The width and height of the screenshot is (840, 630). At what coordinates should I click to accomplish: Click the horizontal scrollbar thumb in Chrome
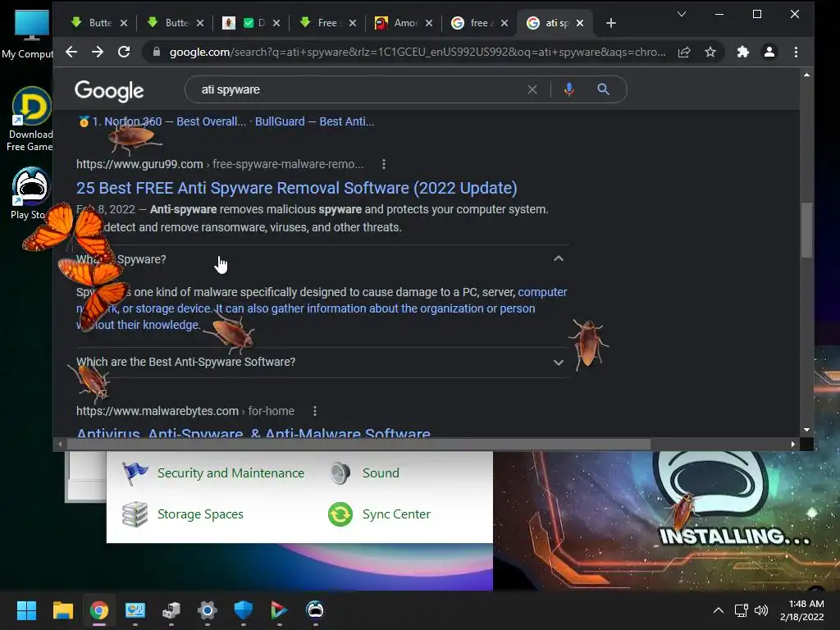pyautogui.click(x=358, y=444)
